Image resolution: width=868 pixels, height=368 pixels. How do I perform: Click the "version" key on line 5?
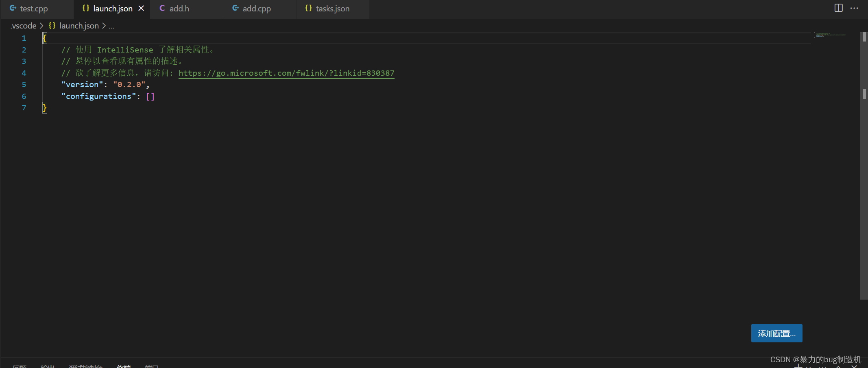point(82,84)
